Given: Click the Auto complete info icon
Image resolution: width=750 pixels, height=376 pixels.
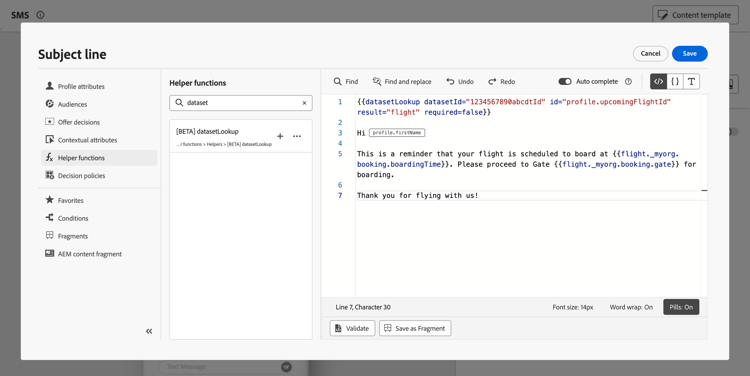Looking at the screenshot, I should tap(629, 82).
